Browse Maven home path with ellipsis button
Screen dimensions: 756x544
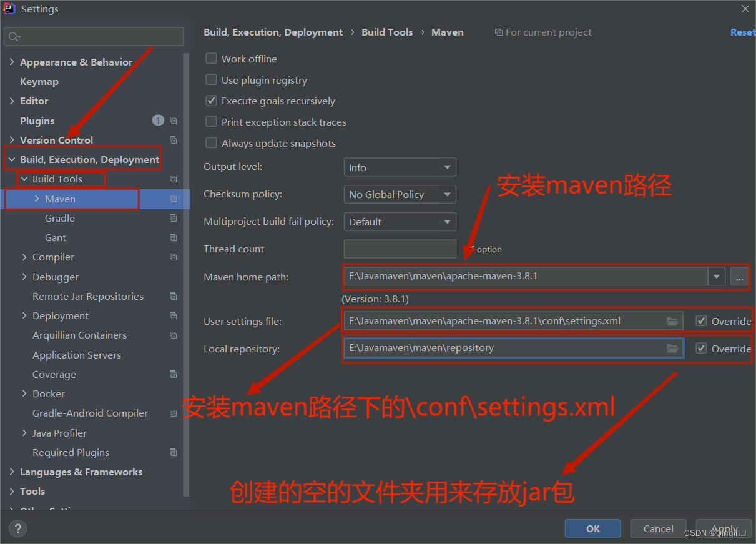coord(739,276)
